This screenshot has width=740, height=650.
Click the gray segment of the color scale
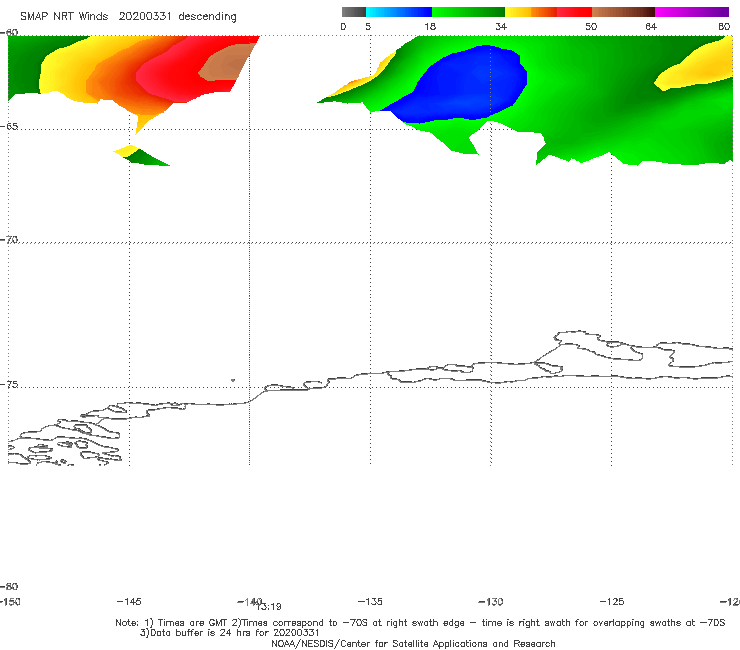[x=353, y=12]
